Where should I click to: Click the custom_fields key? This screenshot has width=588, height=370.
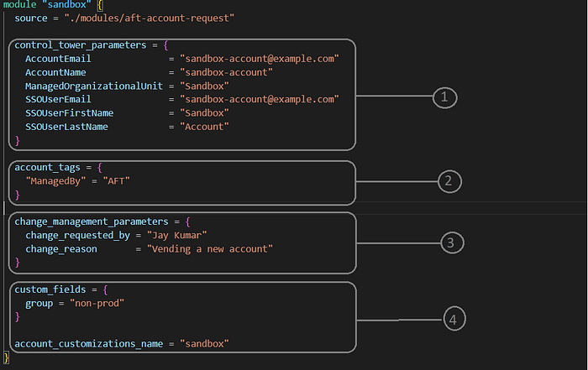click(x=50, y=289)
